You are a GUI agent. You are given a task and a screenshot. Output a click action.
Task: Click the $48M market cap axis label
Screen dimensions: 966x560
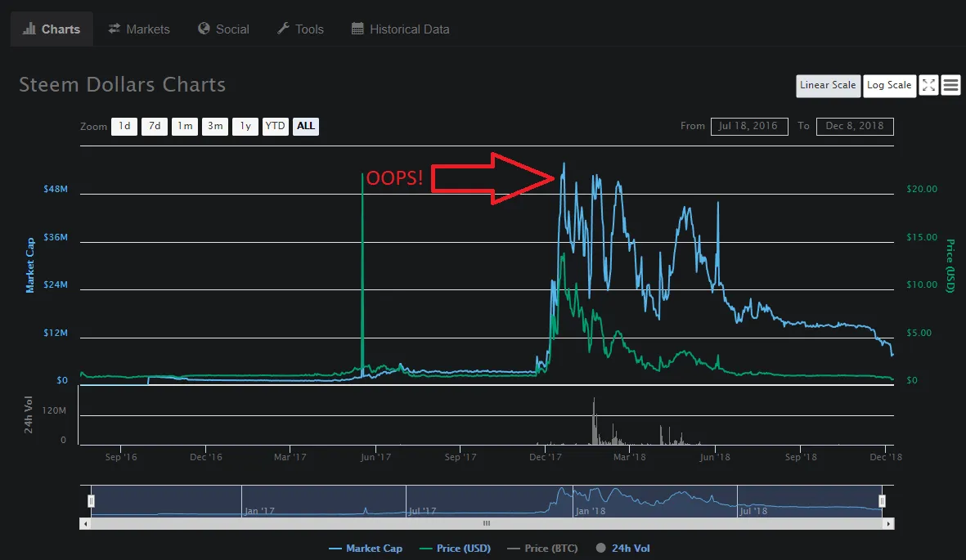56,189
